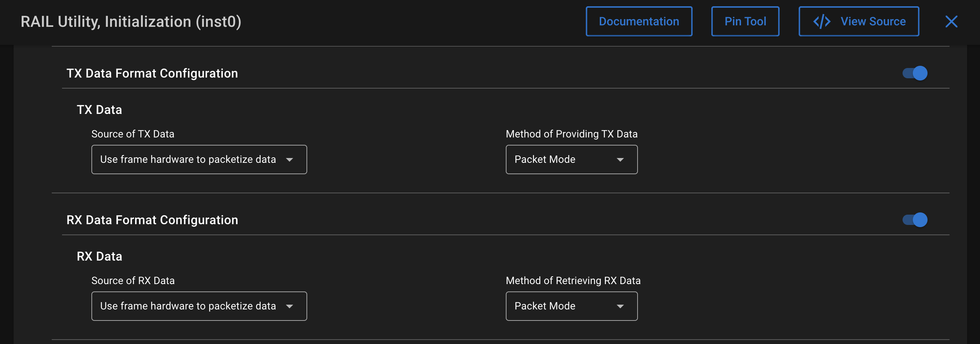Click the X icon to close the dialog
Viewport: 980px width, 344px height.
(951, 22)
